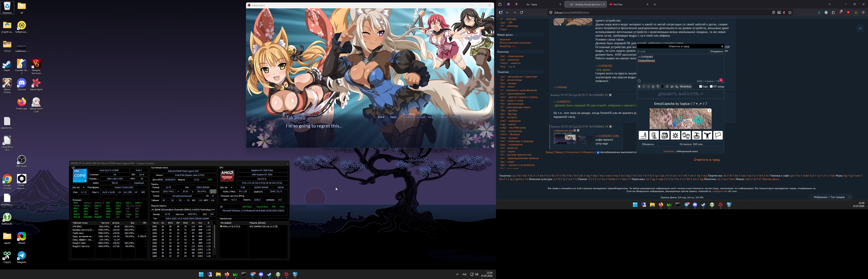Click the HWiNFO memory module chip icon
This screenshot has width=868, height=279.
click(213, 191)
